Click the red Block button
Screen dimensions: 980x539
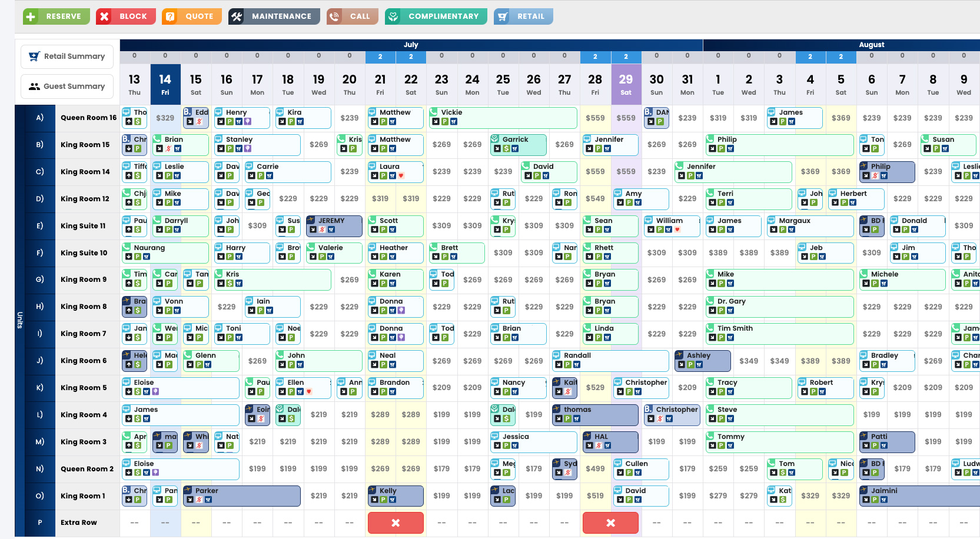pos(126,16)
